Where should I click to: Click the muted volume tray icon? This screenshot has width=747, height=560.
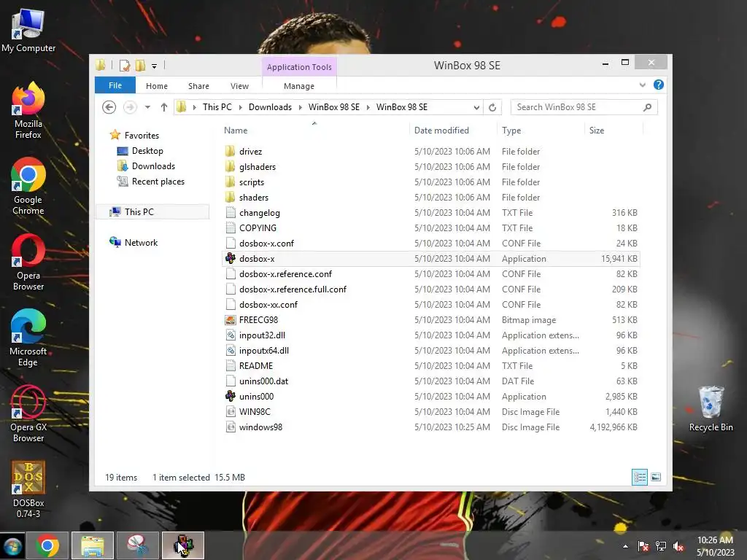point(678,546)
